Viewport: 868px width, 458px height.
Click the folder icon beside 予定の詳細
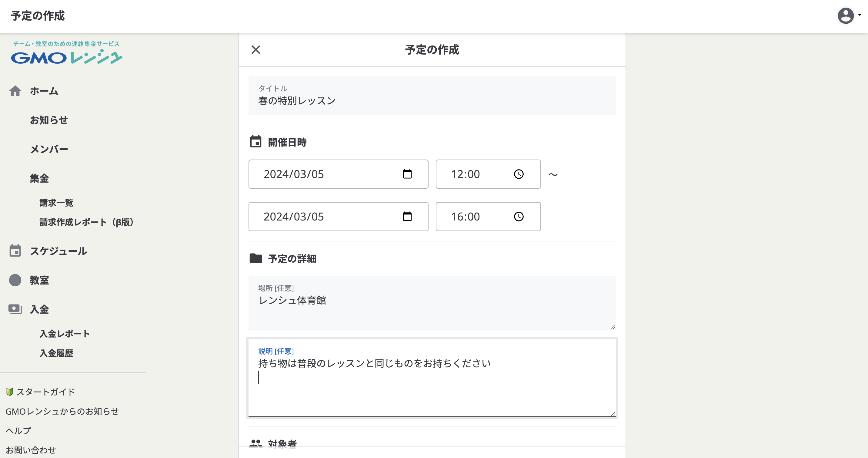click(256, 259)
